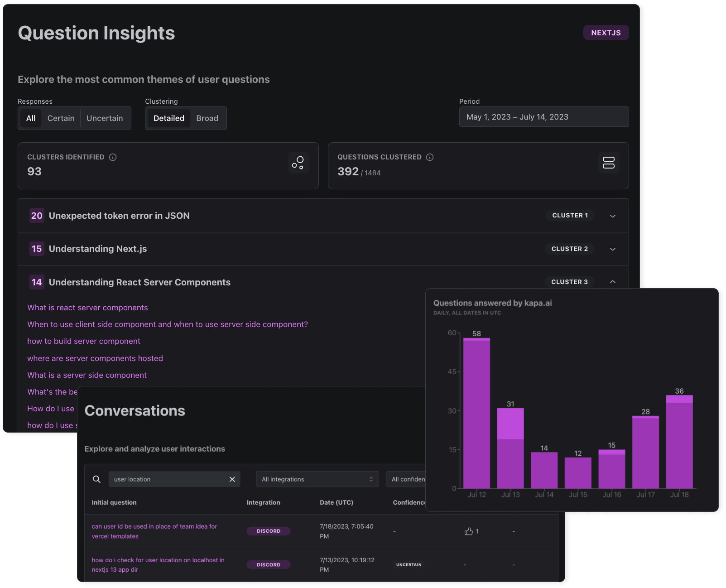This screenshot has height=588, width=726.
Task: Switch clustering to Broad
Action: click(207, 118)
